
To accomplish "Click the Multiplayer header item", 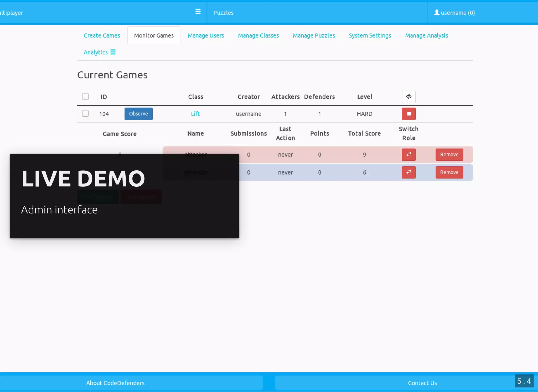I will [12, 13].
